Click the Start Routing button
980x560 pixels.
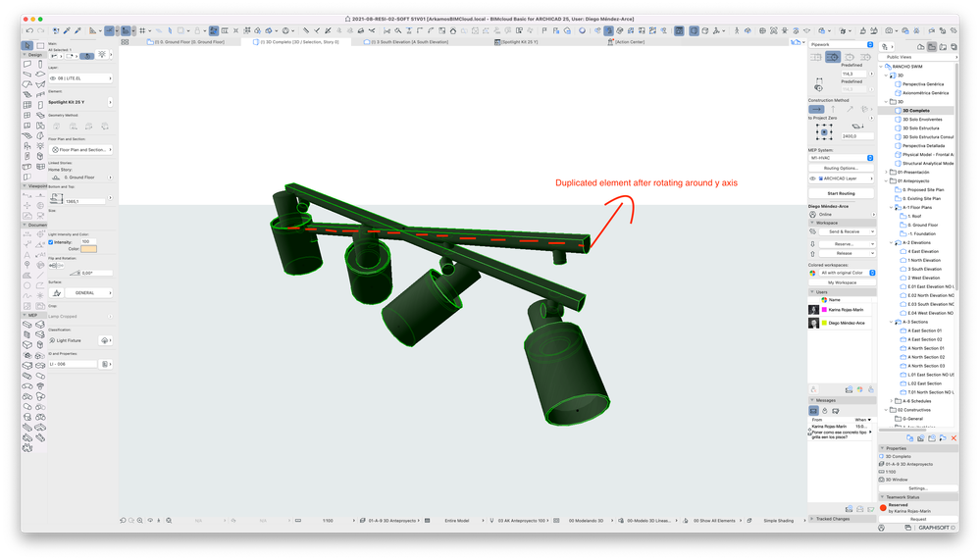(x=842, y=193)
